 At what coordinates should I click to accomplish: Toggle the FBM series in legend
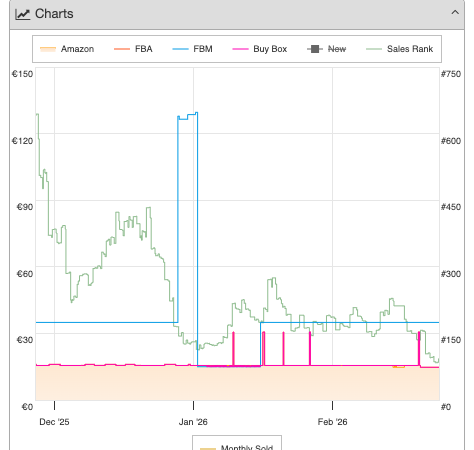click(192, 49)
